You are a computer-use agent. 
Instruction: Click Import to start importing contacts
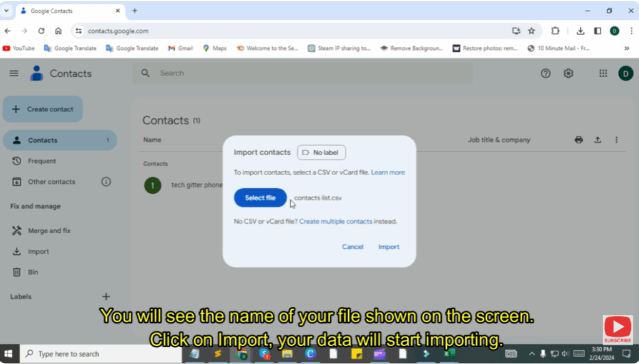coord(388,246)
